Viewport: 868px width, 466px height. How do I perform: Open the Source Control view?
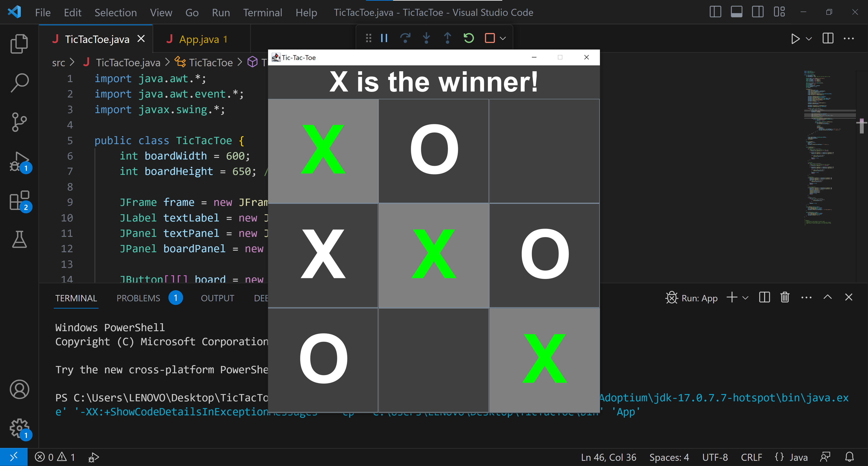pos(19,122)
